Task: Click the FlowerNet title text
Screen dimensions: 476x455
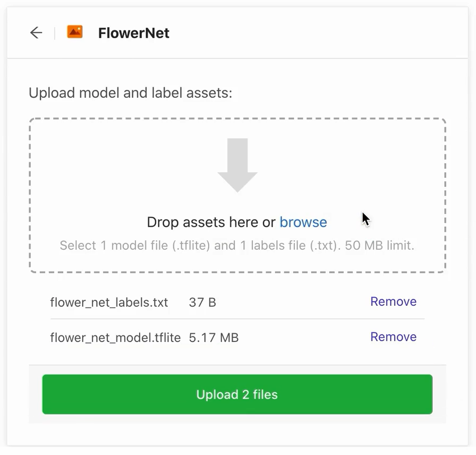Action: tap(133, 33)
